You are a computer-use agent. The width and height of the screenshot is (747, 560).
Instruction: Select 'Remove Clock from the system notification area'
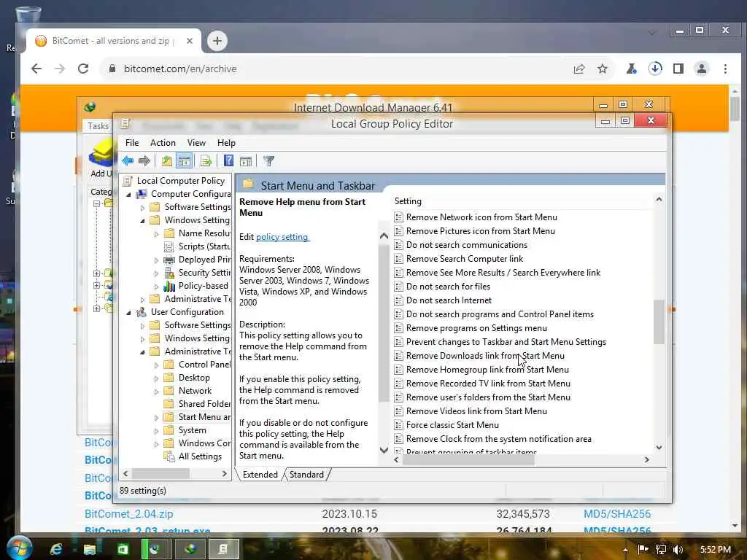pyautogui.click(x=498, y=438)
